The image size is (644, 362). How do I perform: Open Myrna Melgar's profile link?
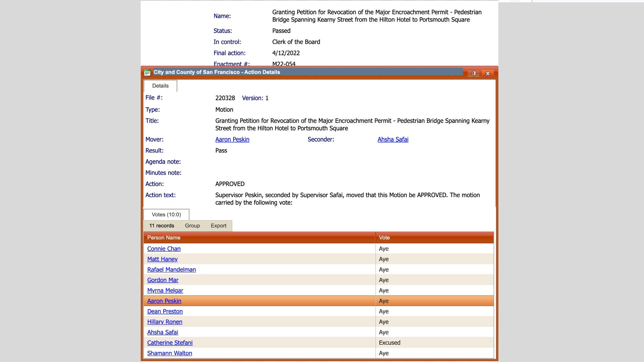165,290
